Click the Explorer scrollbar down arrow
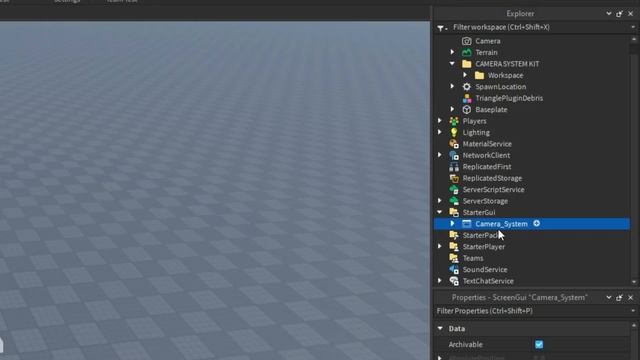640x360 pixels. [634, 282]
